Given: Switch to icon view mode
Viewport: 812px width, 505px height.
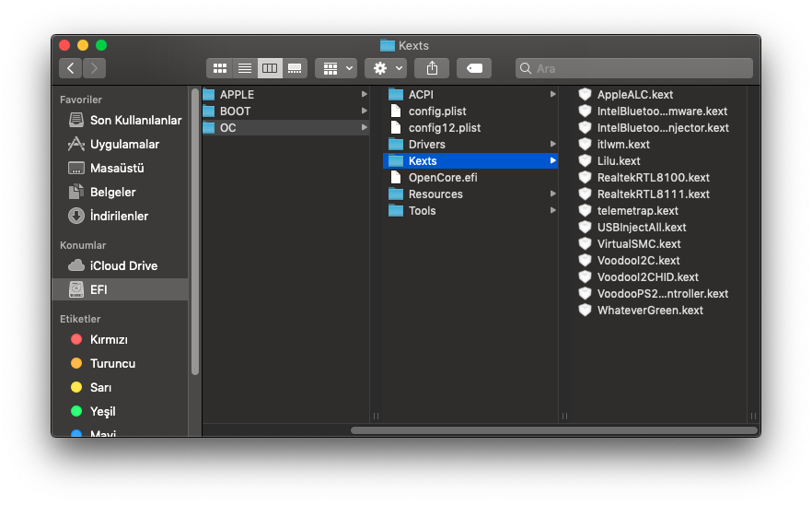Looking at the screenshot, I should click(220, 68).
